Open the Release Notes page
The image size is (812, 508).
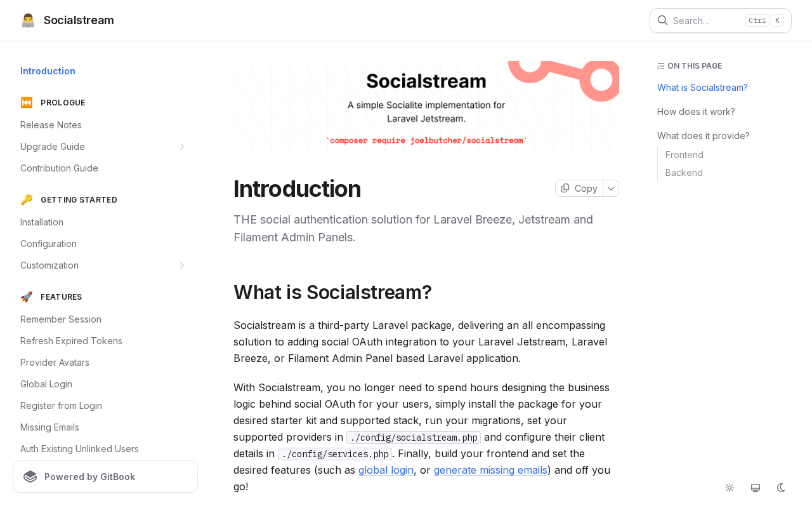click(51, 125)
